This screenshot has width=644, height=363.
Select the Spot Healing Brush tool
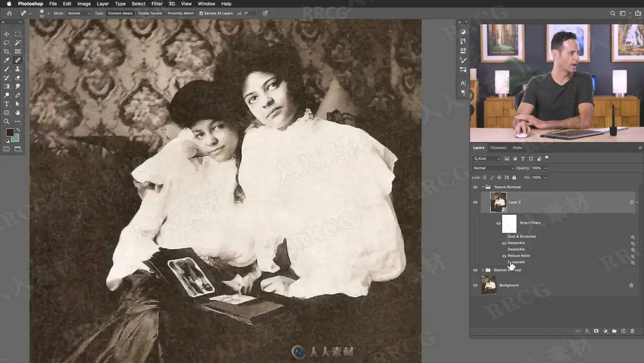(18, 60)
